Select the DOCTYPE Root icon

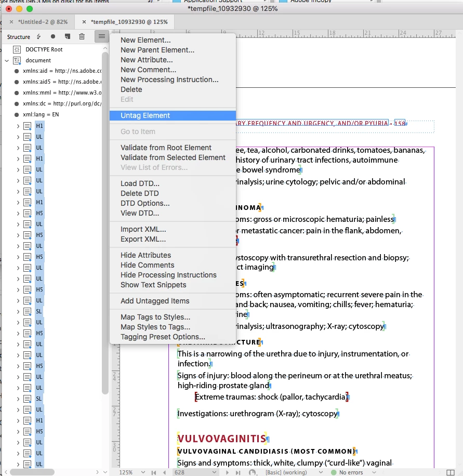click(17, 49)
